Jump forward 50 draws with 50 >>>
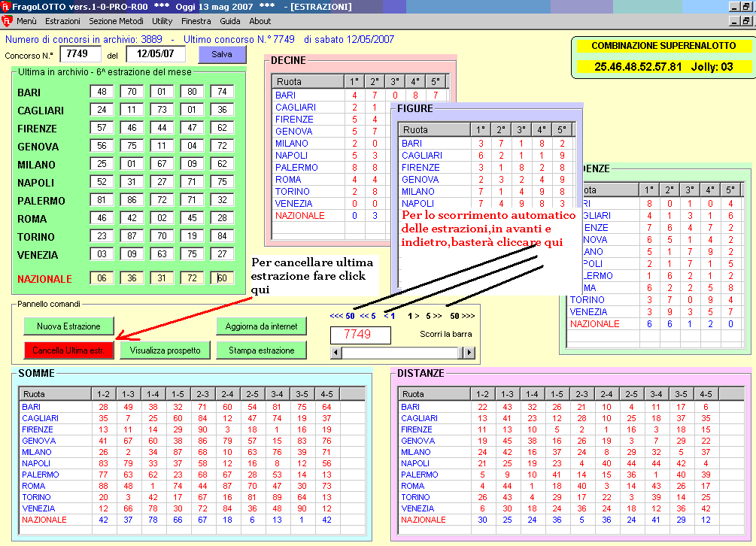This screenshot has width=756, height=546. [462, 317]
